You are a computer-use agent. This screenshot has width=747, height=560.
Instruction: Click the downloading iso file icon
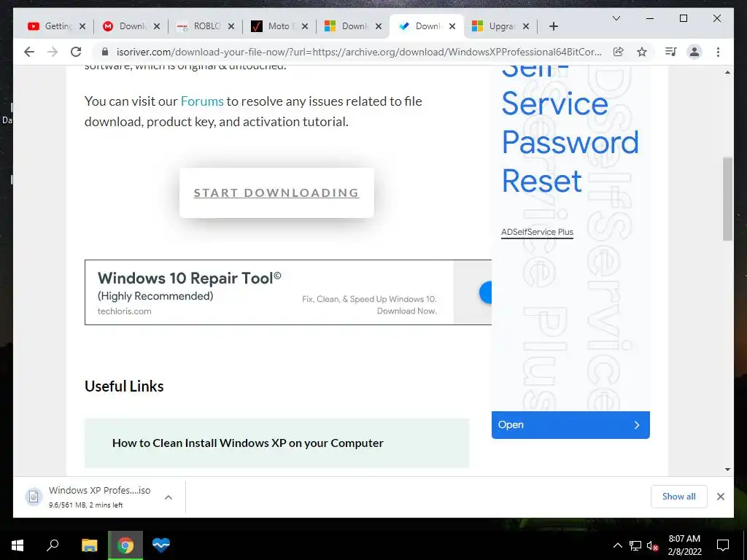[x=34, y=497]
